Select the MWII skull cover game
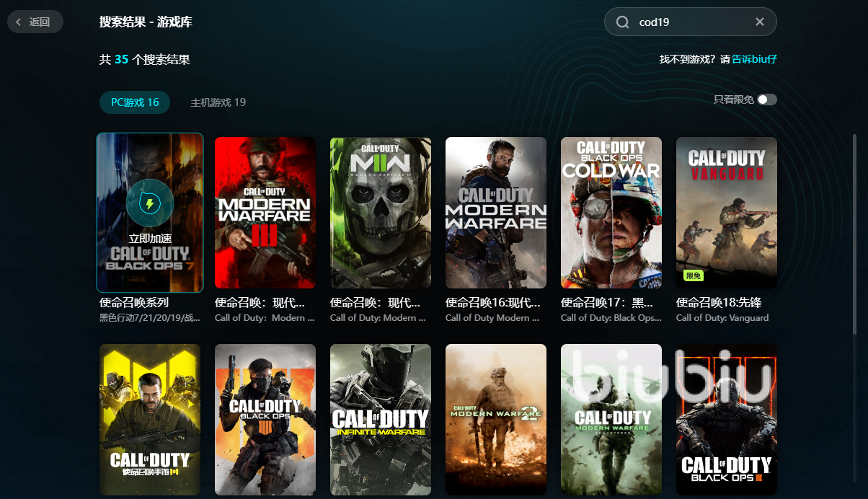The image size is (868, 499). pyautogui.click(x=381, y=213)
